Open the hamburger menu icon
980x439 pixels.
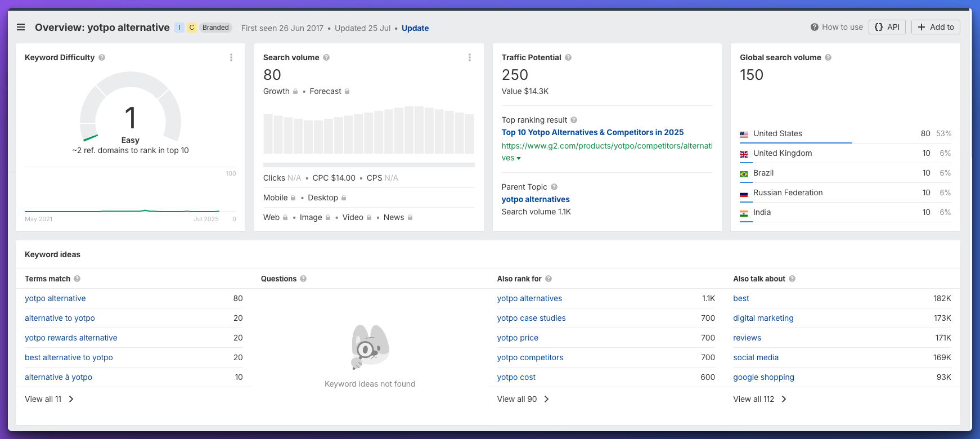coord(21,27)
